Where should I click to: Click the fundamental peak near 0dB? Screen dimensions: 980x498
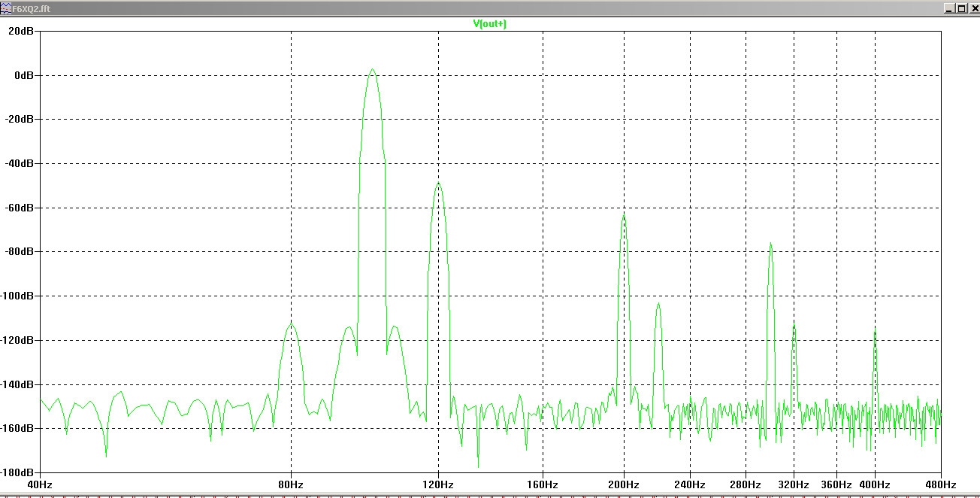coord(372,70)
